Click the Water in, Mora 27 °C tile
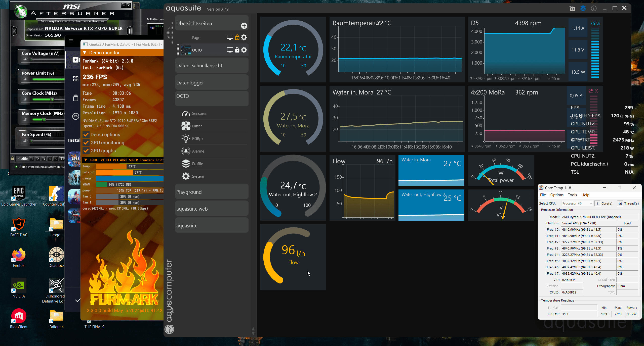 pos(431,170)
